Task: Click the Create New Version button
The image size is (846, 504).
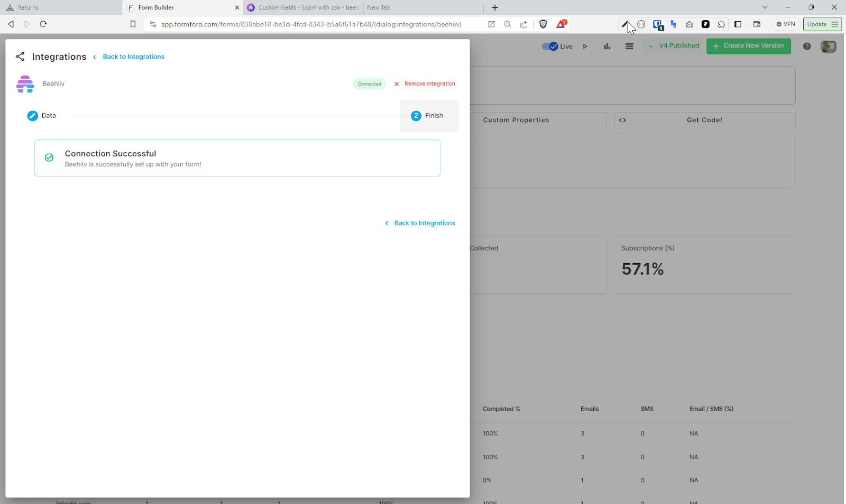Action: coord(748,46)
